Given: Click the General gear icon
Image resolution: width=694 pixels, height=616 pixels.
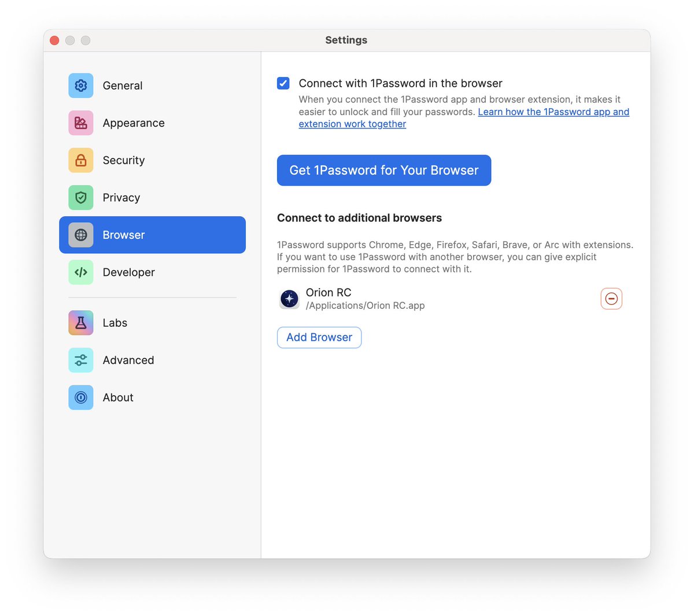Looking at the screenshot, I should [x=81, y=86].
